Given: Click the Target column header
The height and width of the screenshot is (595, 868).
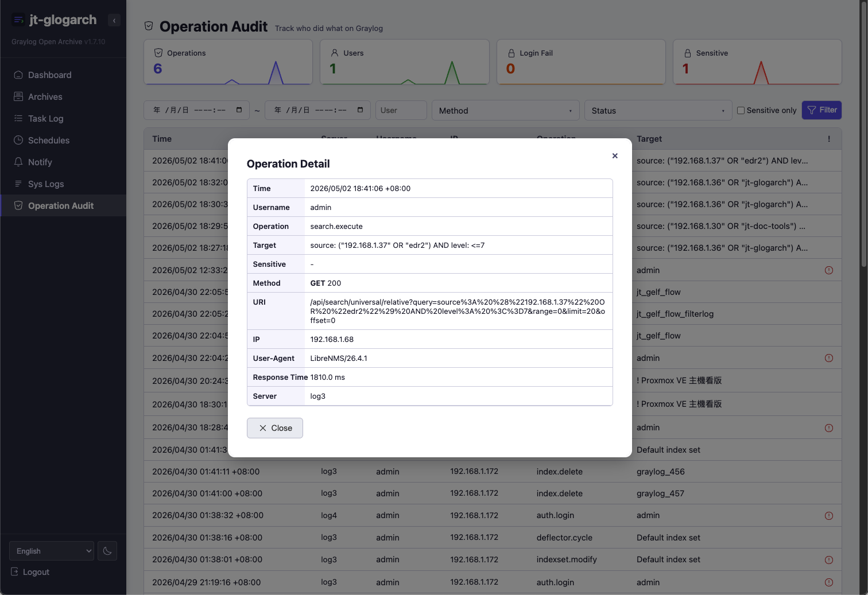Looking at the screenshot, I should click(x=649, y=139).
